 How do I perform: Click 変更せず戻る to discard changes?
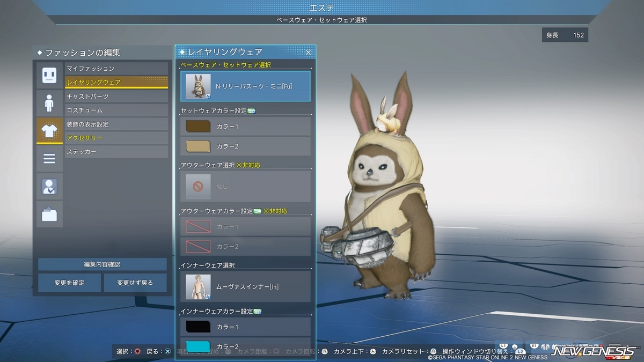pos(135,283)
